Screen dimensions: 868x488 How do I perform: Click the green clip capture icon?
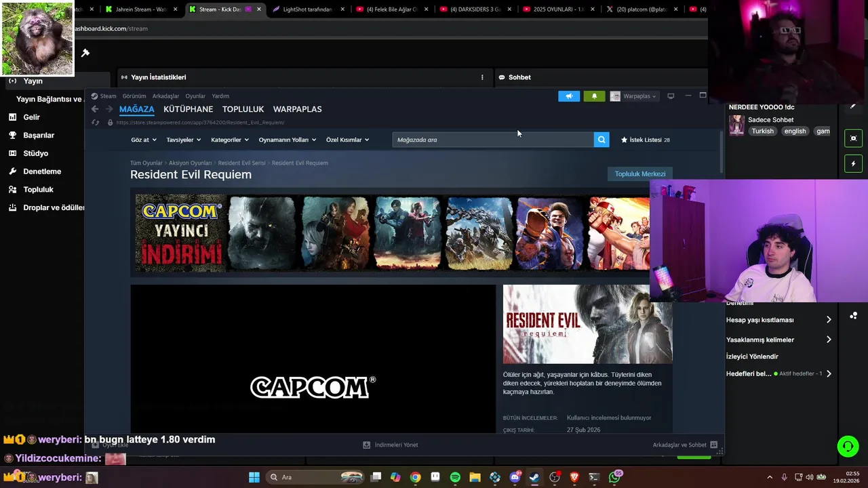tap(853, 138)
